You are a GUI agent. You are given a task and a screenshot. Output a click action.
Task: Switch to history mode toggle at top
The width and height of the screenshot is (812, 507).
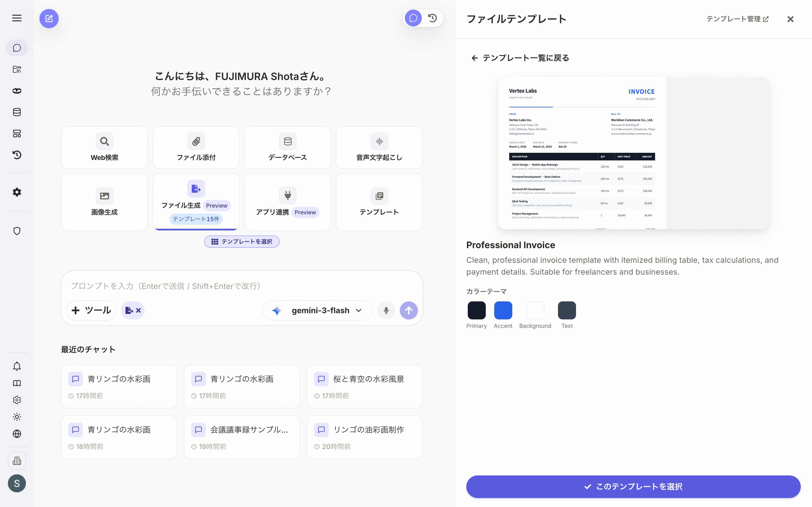pyautogui.click(x=433, y=18)
